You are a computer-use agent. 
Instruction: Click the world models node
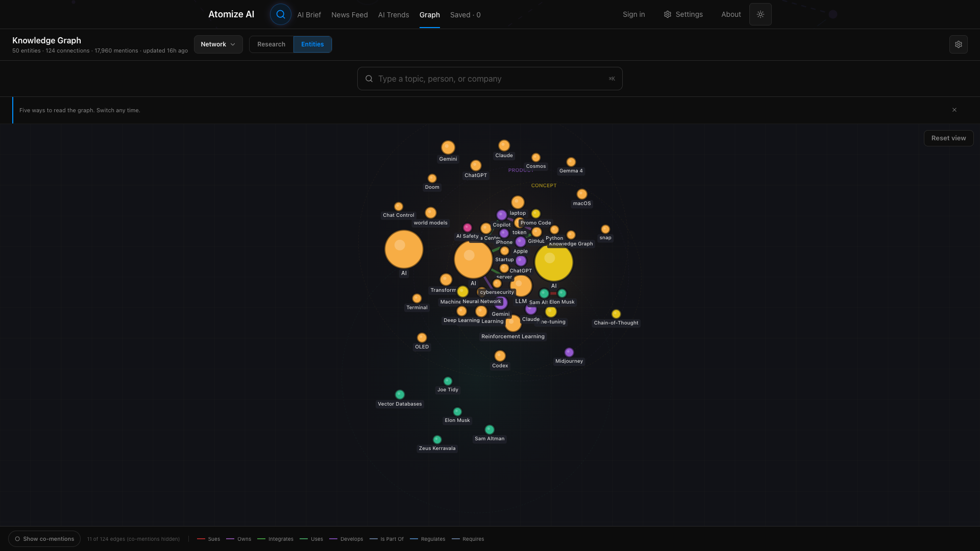pyautogui.click(x=431, y=213)
